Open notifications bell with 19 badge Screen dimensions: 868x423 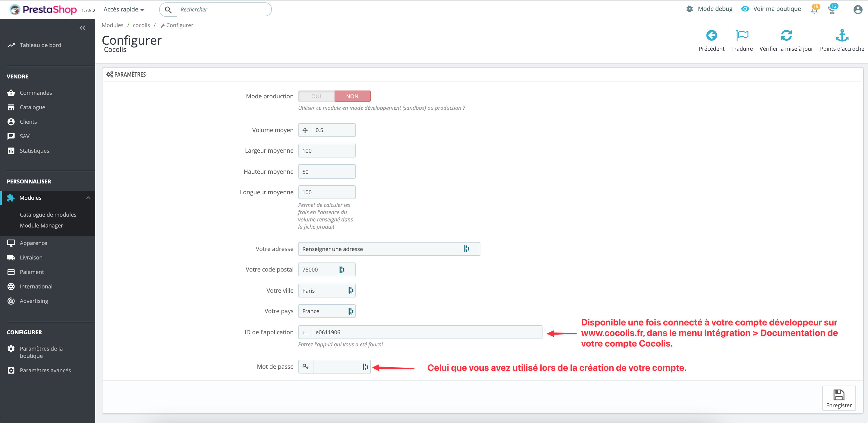(814, 9)
